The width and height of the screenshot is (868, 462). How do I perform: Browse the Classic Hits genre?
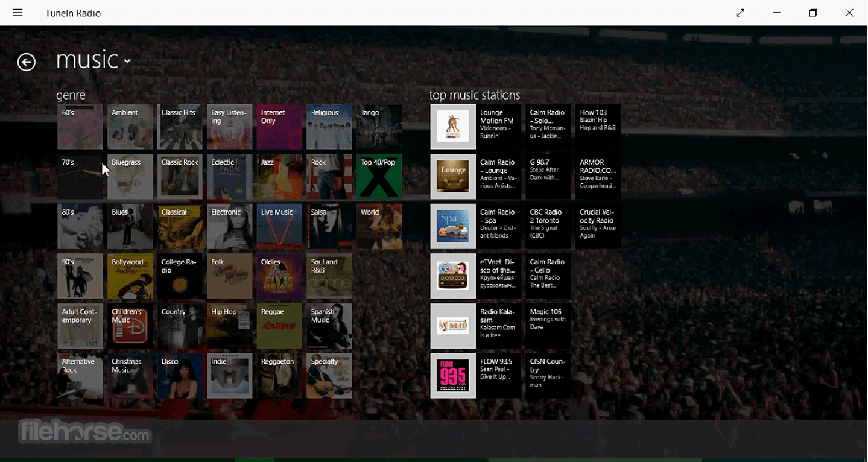(180, 127)
